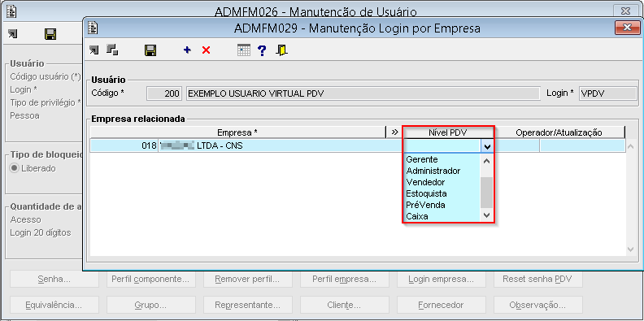
Task: Open the calendar grid icon in ADMFM029 toolbar
Action: pyautogui.click(x=244, y=50)
